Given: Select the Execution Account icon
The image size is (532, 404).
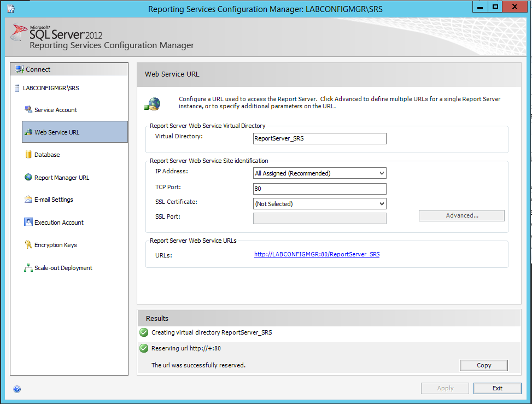Looking at the screenshot, I should coord(28,222).
